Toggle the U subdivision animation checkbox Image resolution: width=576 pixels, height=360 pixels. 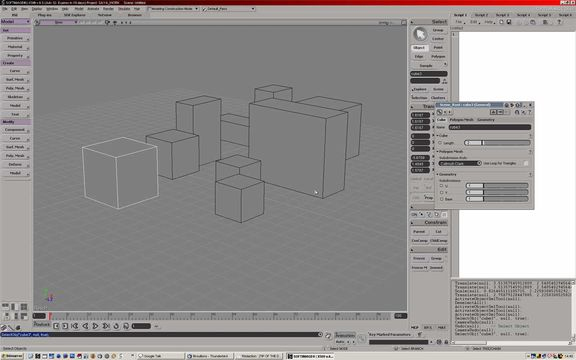(x=442, y=186)
